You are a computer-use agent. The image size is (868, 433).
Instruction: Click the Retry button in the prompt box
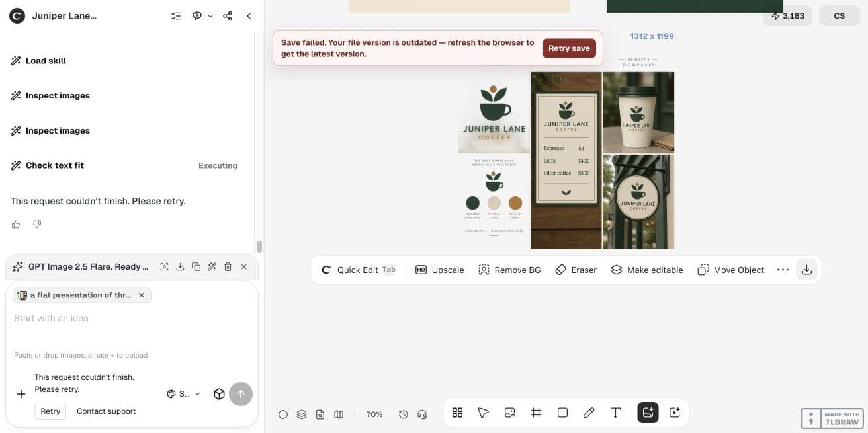coord(50,411)
